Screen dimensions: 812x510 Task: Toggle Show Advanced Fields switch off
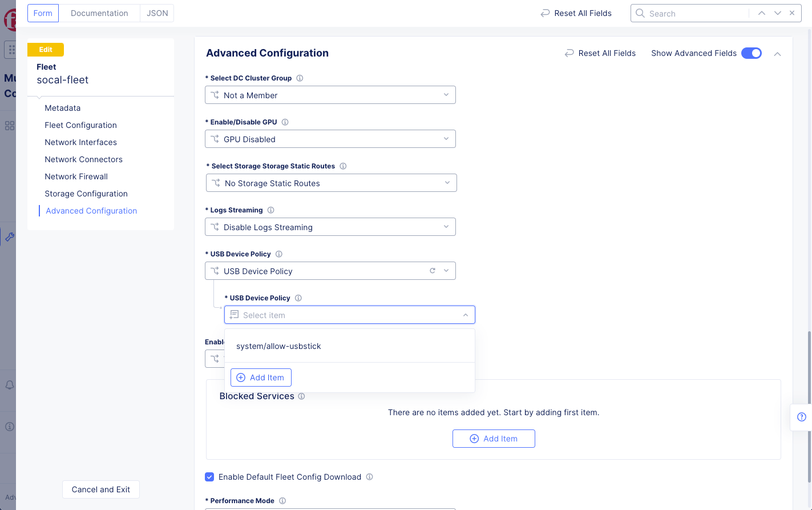tap(751, 53)
